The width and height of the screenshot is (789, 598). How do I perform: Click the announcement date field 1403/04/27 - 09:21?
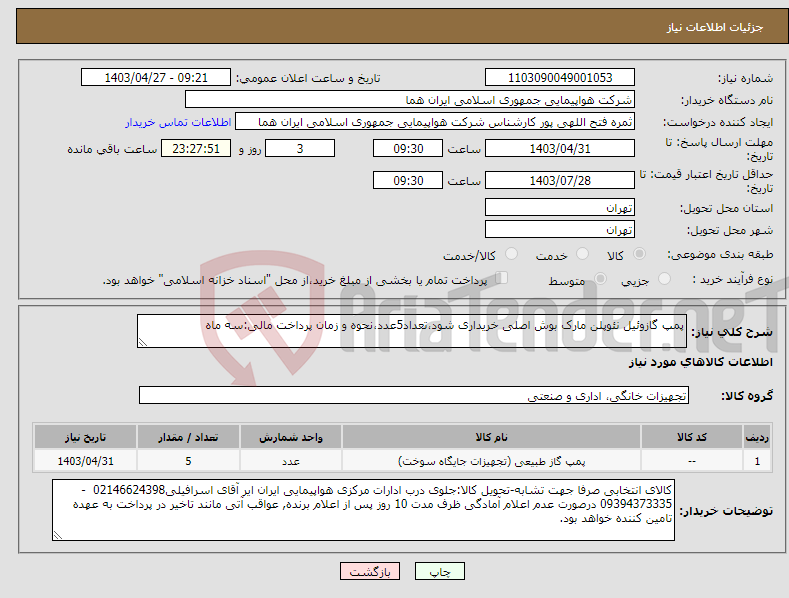pos(156,78)
